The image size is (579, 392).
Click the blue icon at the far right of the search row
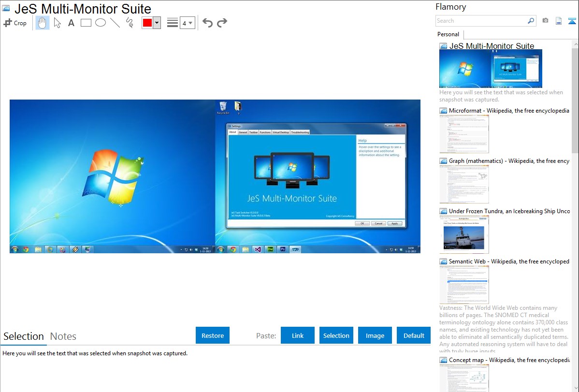(572, 21)
